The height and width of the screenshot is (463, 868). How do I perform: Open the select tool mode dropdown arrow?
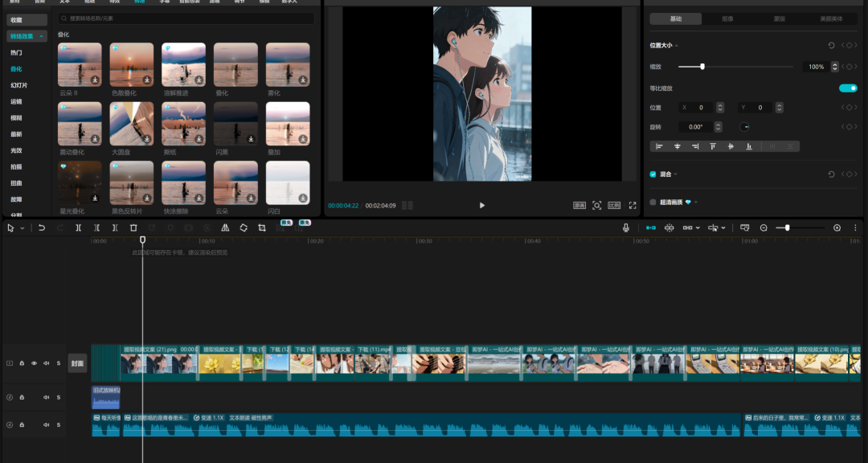[23, 228]
